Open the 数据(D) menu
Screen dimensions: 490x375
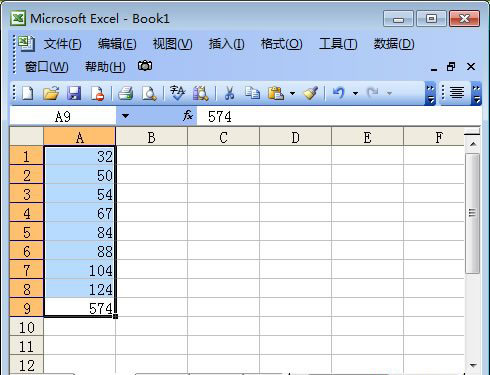tap(394, 44)
